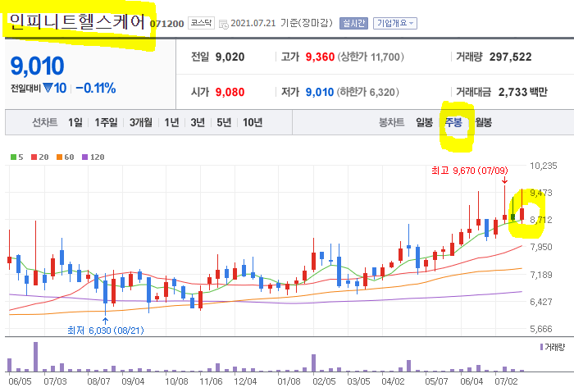Screen dimensions: 574x392
Task: Click the previous close 9,020
Action: (230, 57)
